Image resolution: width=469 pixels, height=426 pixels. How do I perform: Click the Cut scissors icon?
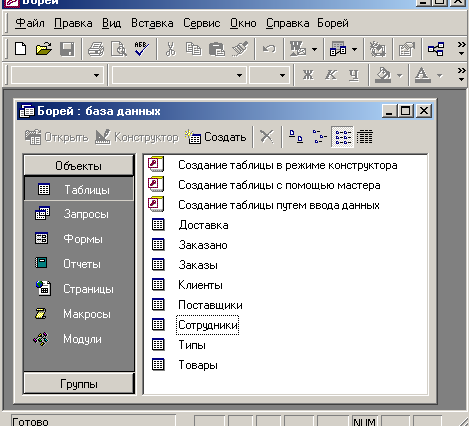(170, 49)
